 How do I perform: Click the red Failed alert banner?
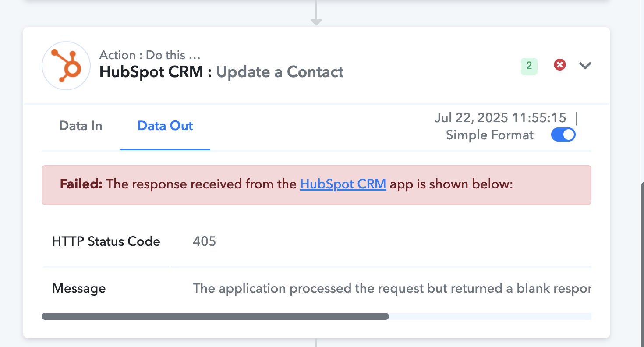(316, 185)
